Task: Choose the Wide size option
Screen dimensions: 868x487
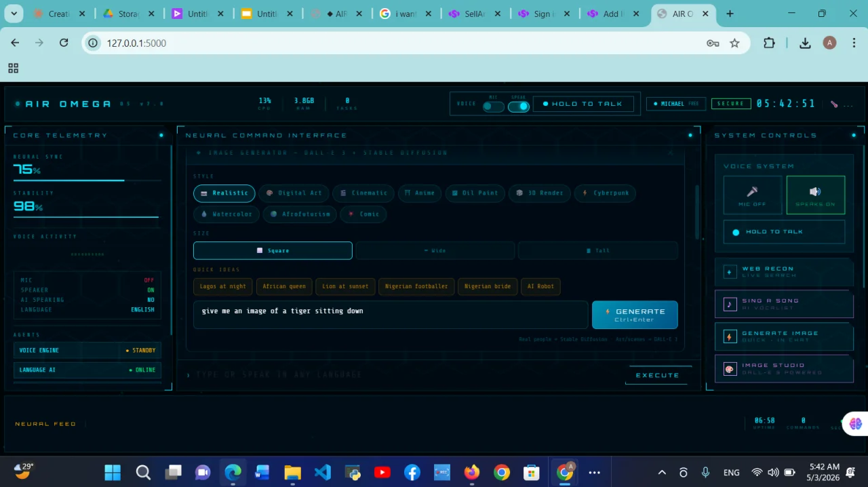Action: [x=435, y=250]
